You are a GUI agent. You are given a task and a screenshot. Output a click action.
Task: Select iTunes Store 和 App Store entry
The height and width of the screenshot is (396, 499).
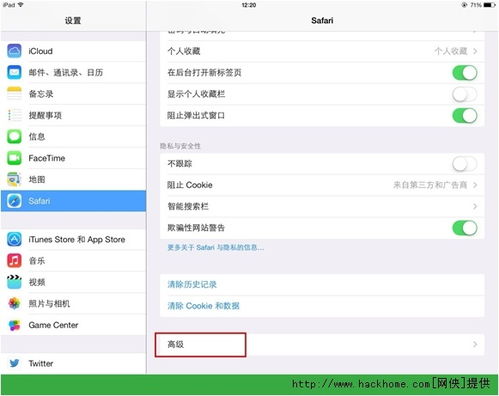tap(73, 239)
